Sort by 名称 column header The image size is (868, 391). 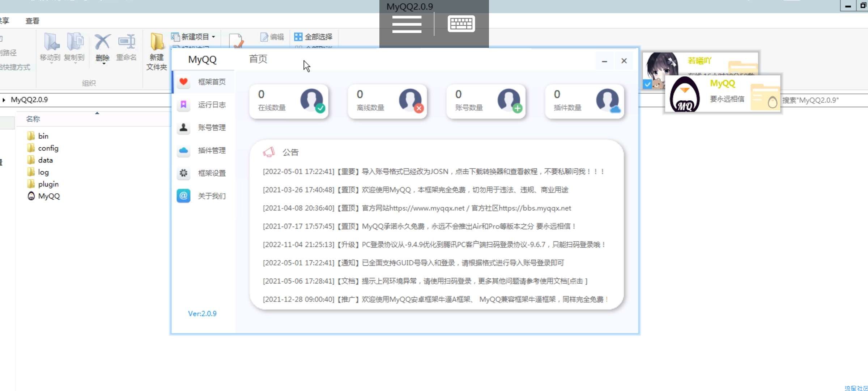[33, 119]
